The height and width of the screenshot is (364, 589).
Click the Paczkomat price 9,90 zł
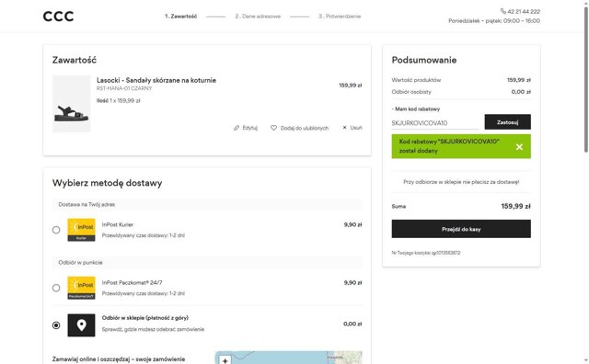click(x=352, y=282)
